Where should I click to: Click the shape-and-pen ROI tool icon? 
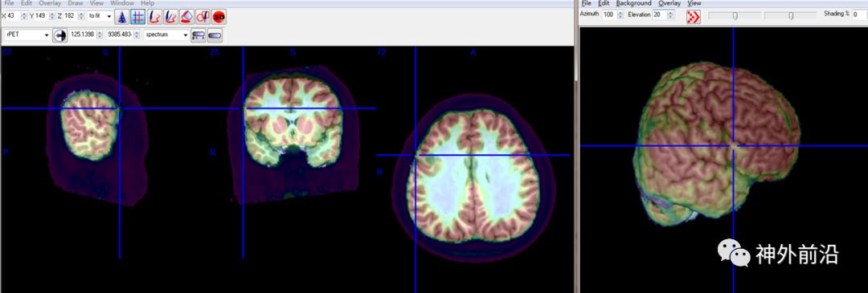203,17
